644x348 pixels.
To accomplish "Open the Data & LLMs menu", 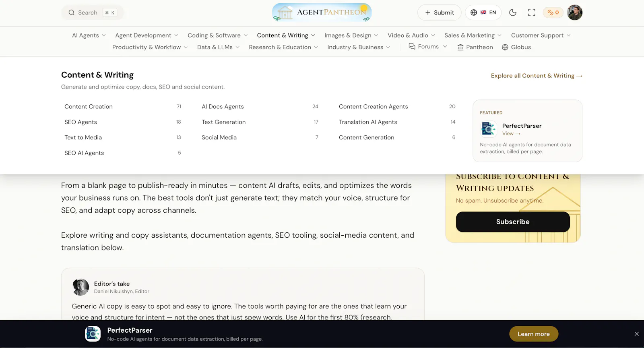I will (218, 47).
